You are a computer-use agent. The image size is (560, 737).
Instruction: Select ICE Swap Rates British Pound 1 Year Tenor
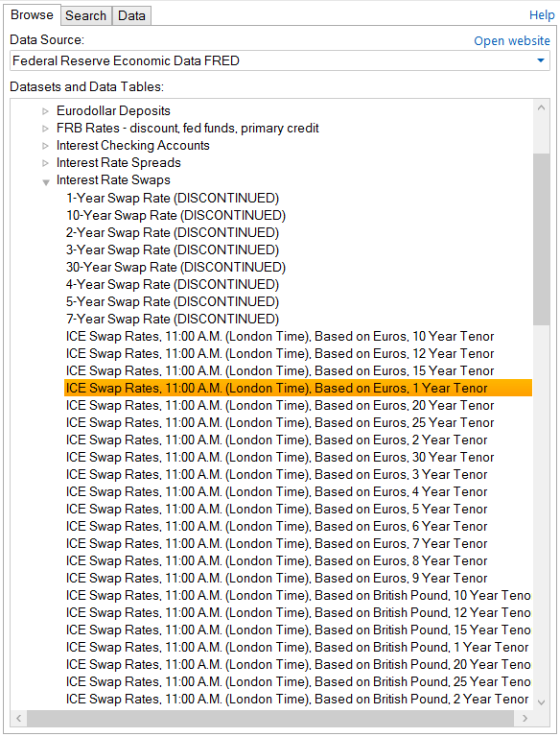pos(297,648)
